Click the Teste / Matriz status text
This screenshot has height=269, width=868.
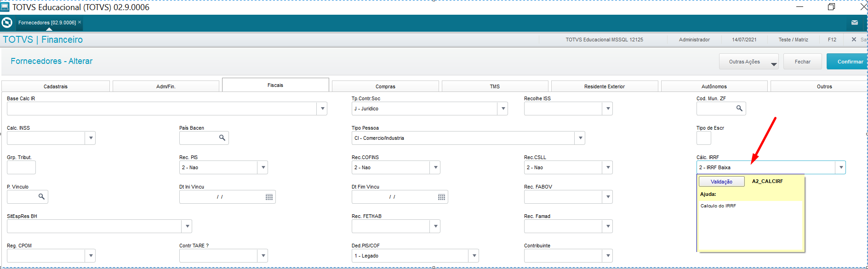(x=793, y=40)
